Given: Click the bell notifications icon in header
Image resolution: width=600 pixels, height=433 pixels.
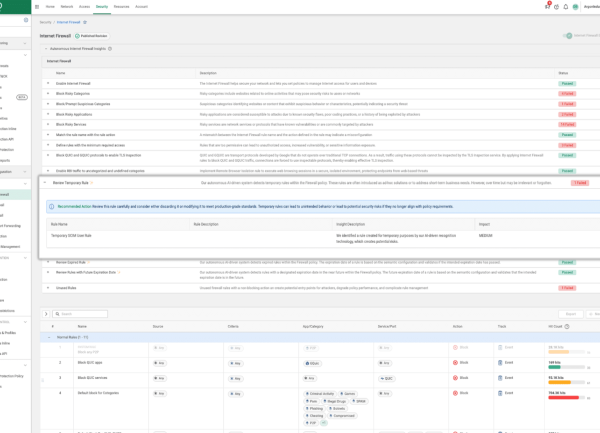Looking at the screenshot, I should pyautogui.click(x=566, y=7).
